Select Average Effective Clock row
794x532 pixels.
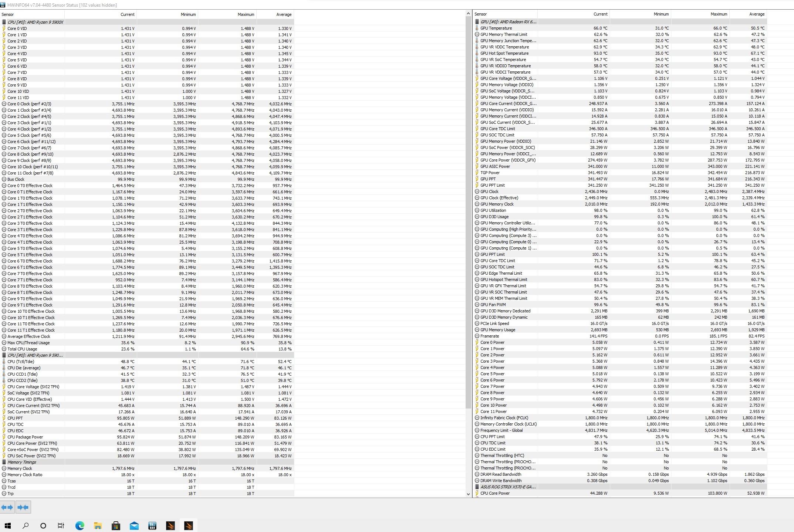pos(147,336)
